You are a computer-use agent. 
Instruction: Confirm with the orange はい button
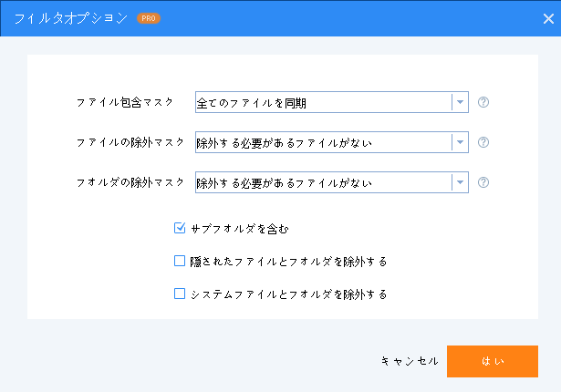click(x=493, y=361)
